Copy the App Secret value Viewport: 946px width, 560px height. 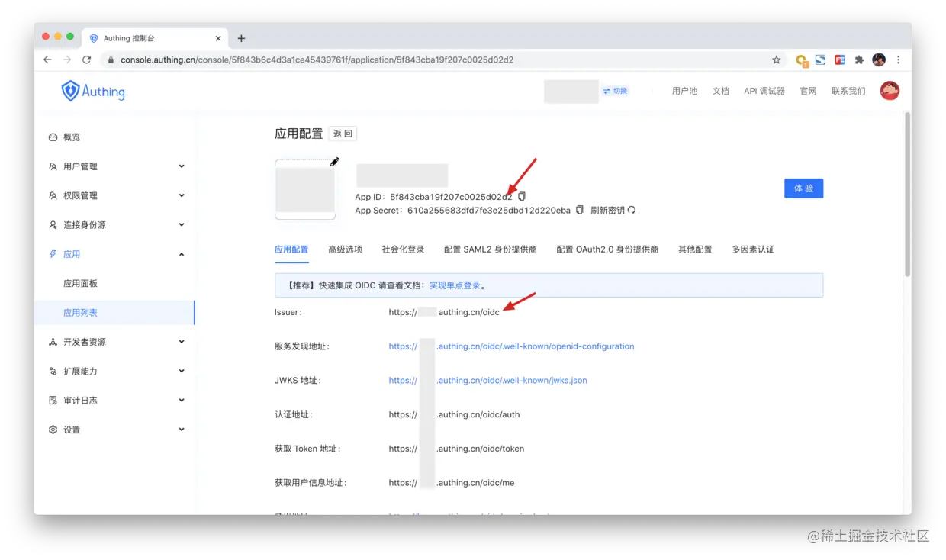(x=580, y=210)
